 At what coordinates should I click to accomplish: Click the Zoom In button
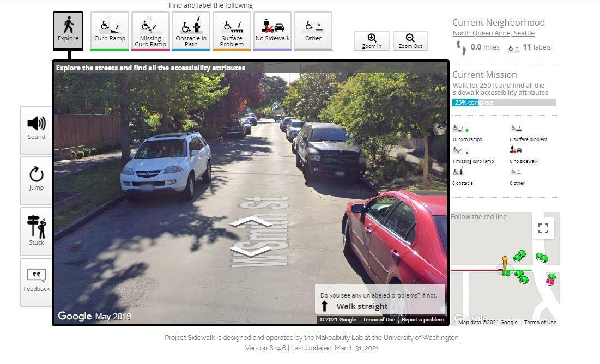372,41
